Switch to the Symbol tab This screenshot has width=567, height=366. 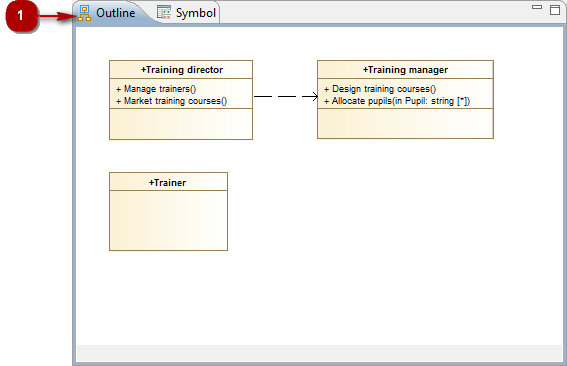point(187,13)
